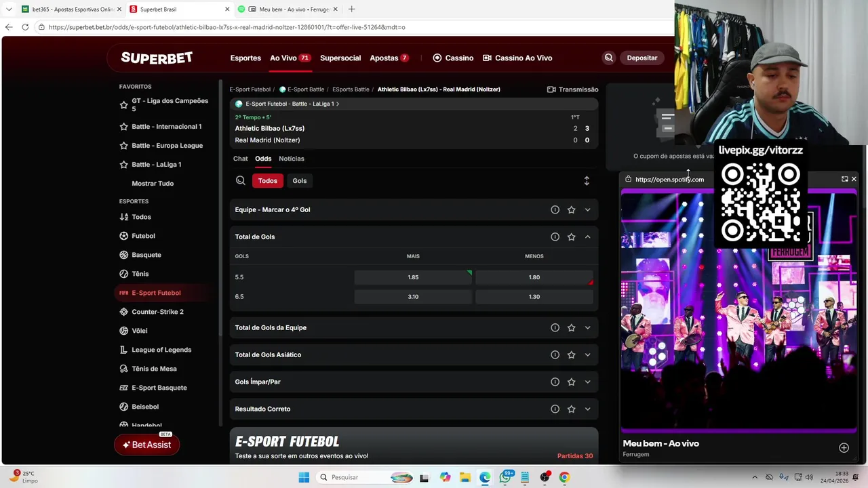Click ESports Battle breadcrumb
868x488 pixels.
tap(351, 89)
